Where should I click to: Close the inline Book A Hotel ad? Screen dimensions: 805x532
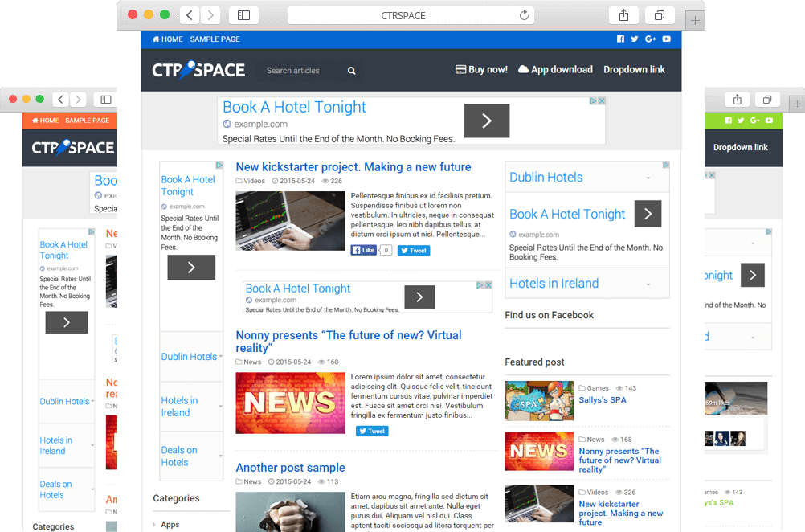tap(488, 285)
